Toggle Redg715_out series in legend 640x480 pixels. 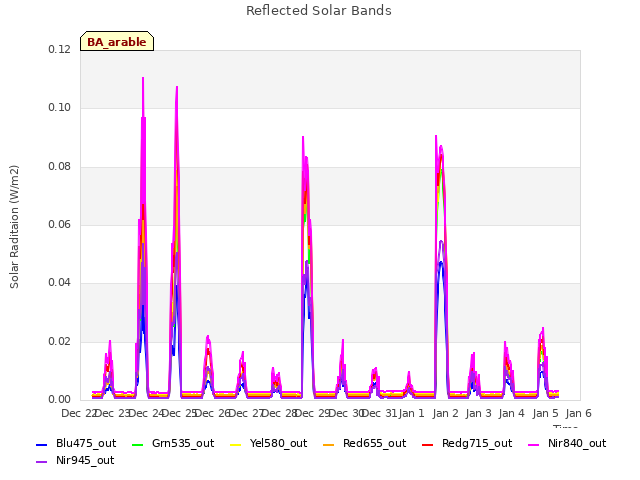467,443
